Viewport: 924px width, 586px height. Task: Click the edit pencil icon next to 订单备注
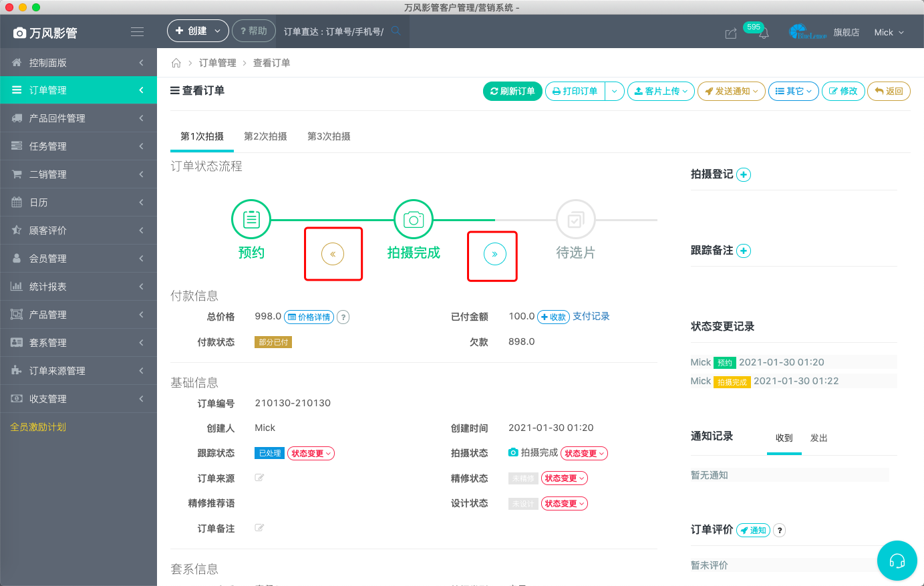259,528
